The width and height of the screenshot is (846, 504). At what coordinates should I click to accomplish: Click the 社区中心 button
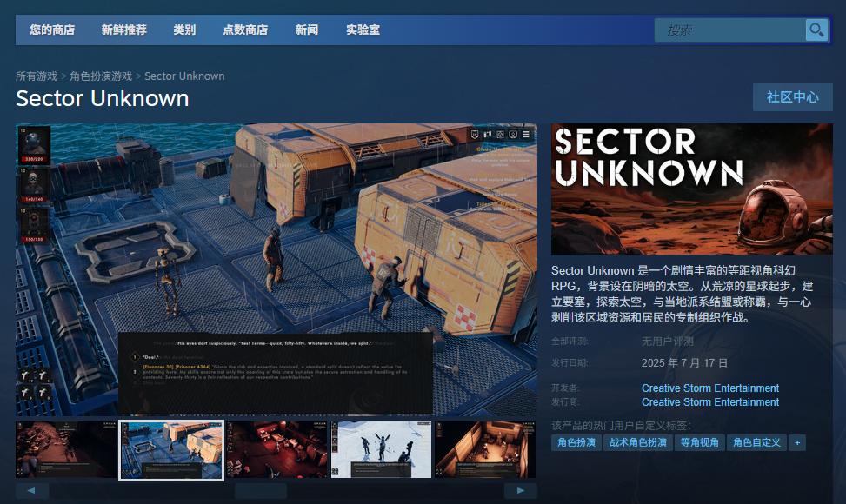[x=792, y=97]
